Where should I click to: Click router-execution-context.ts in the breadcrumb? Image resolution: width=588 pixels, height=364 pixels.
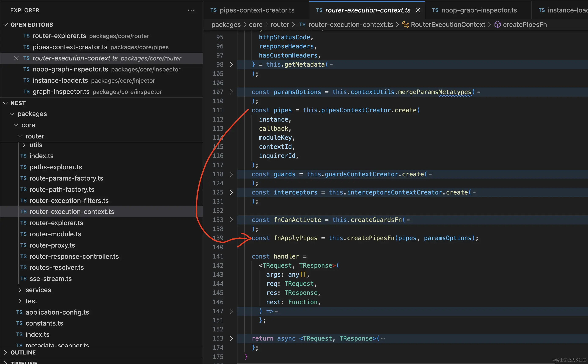click(351, 25)
